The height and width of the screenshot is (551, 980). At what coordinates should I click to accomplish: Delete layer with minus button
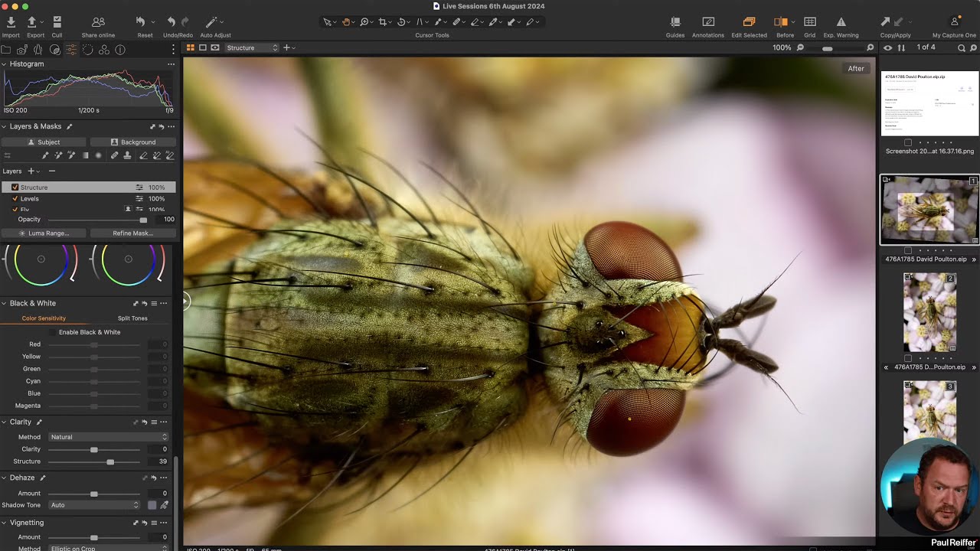pos(51,171)
